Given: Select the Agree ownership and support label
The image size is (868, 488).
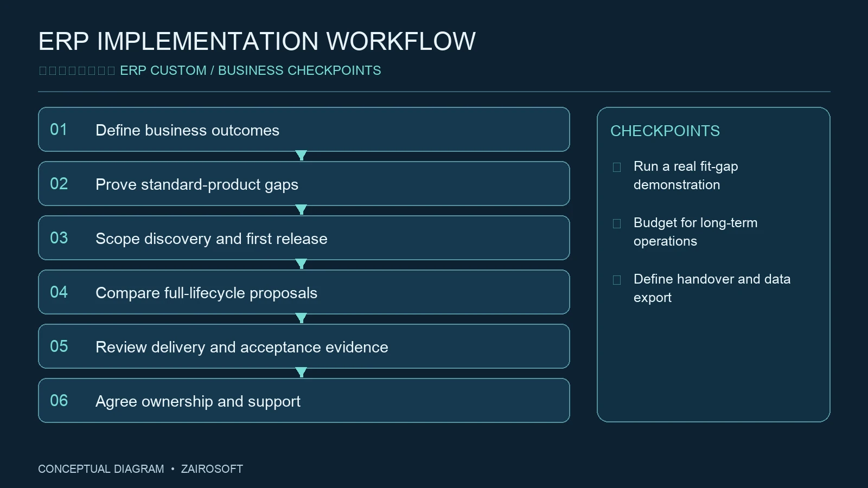Looking at the screenshot, I should 198,401.
